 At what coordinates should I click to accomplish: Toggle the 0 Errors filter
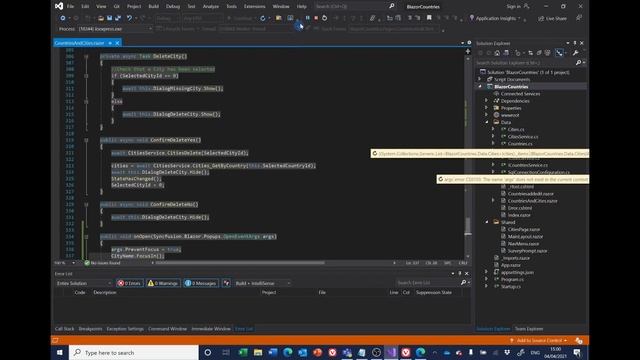point(130,283)
